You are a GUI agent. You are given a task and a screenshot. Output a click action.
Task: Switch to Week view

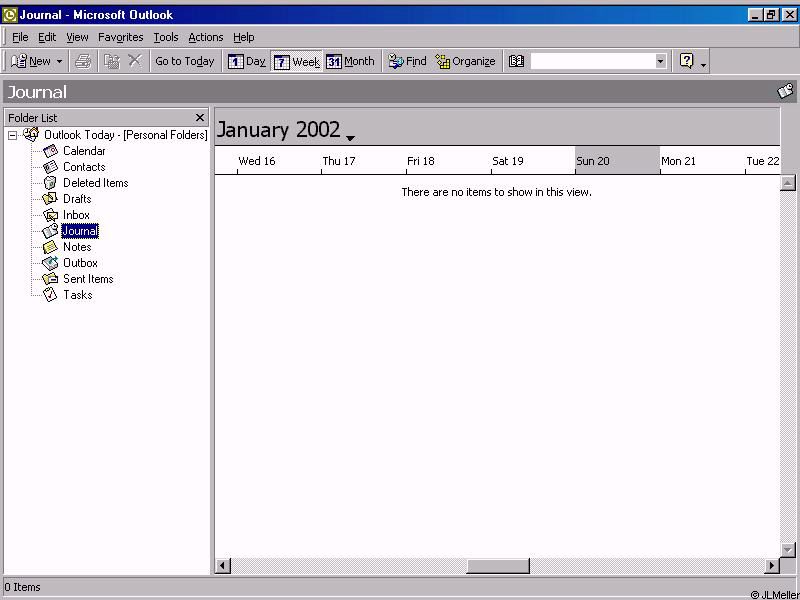(x=297, y=62)
